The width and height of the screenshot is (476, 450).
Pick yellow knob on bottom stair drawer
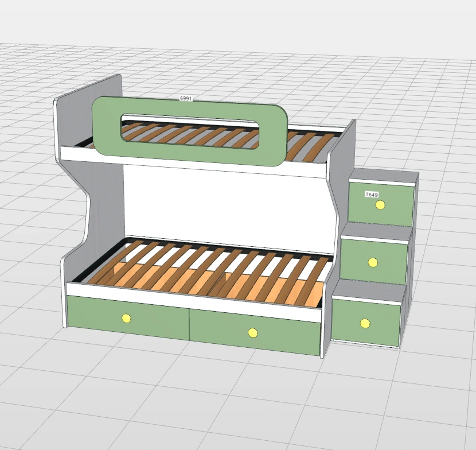pos(365,324)
